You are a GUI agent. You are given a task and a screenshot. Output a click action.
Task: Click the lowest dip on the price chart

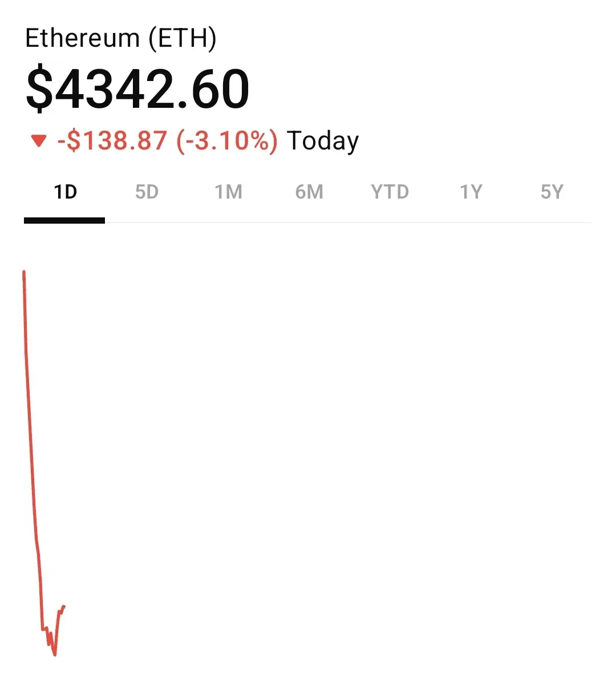click(55, 654)
